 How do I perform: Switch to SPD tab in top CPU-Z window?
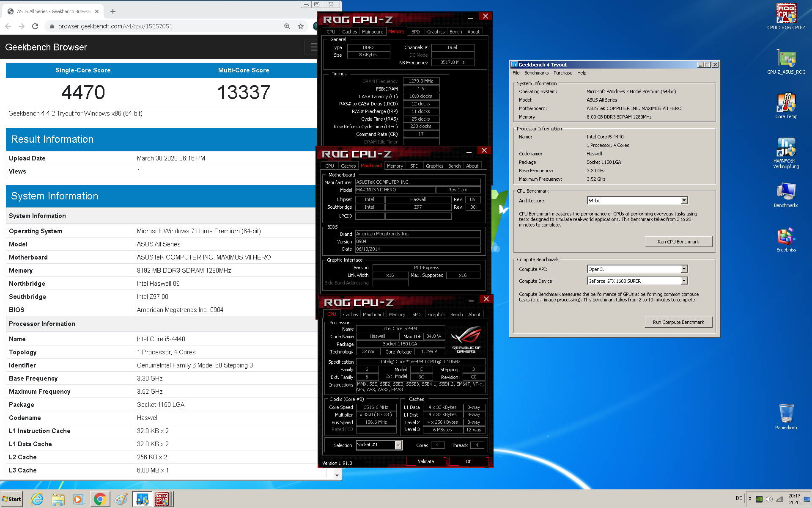point(416,32)
